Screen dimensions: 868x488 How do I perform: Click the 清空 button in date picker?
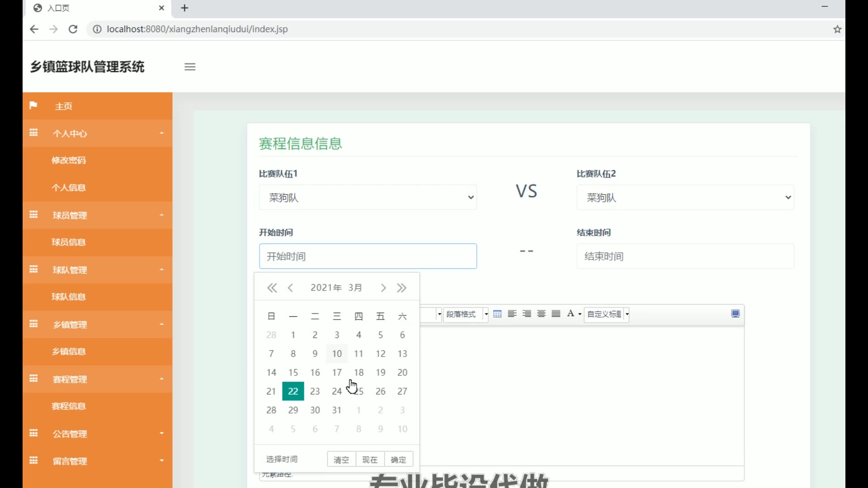pyautogui.click(x=341, y=460)
